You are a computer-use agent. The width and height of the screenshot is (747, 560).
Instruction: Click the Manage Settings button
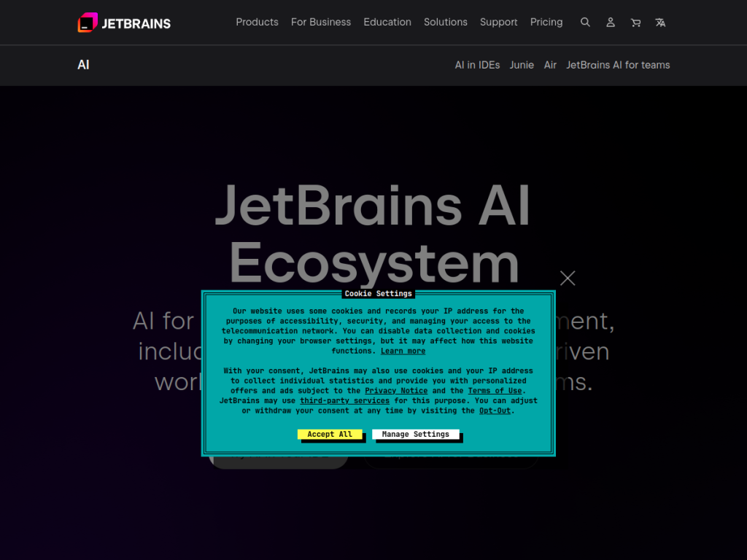[x=415, y=435]
